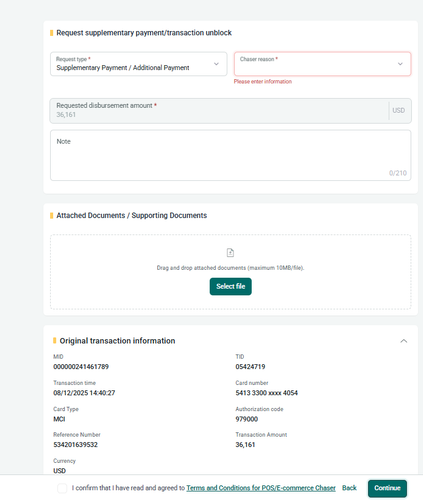
Task: Click the Attached Documents / Supporting Documents heading
Action: 132,216
